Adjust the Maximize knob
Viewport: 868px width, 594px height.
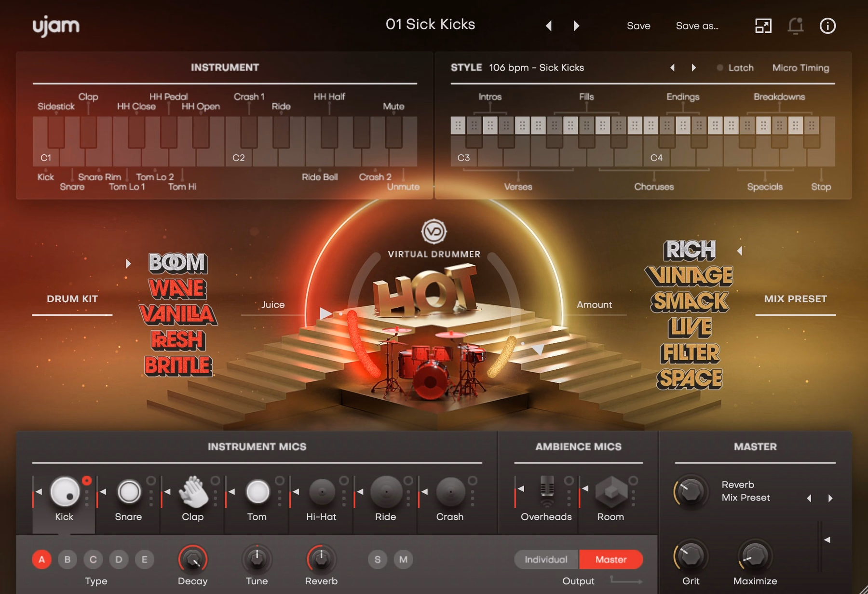coord(755,555)
